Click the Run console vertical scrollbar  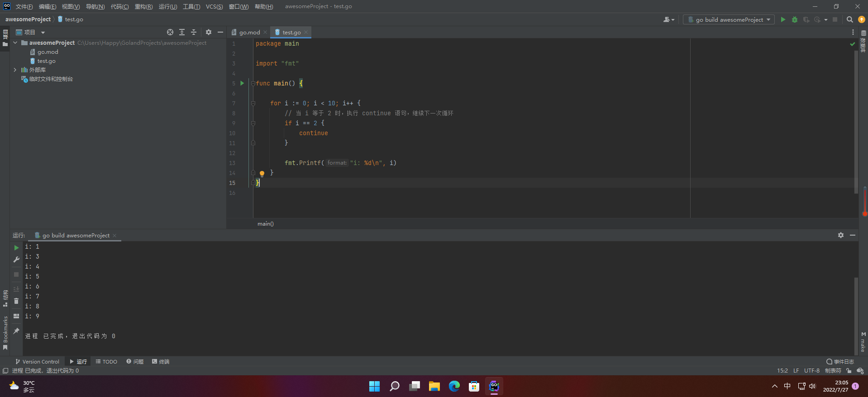[x=856, y=316]
